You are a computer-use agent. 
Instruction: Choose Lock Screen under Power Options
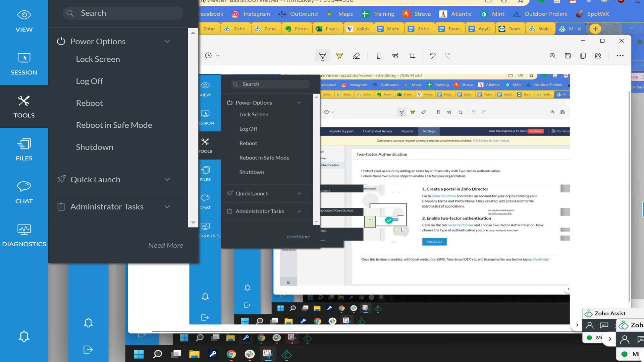click(98, 59)
